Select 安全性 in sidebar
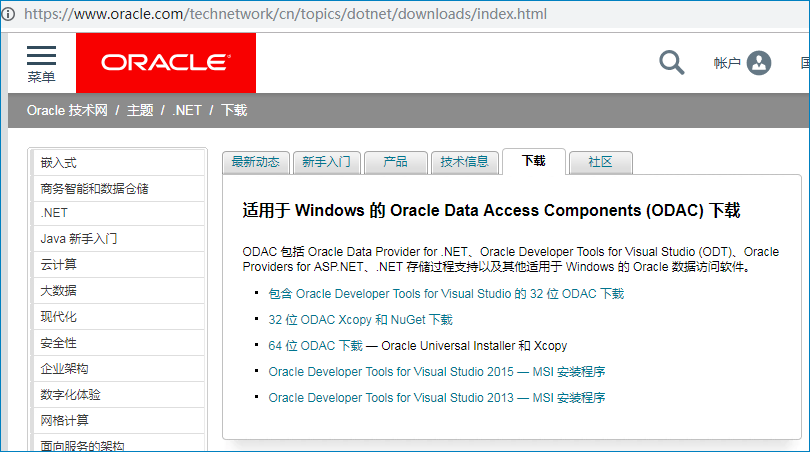 118,342
